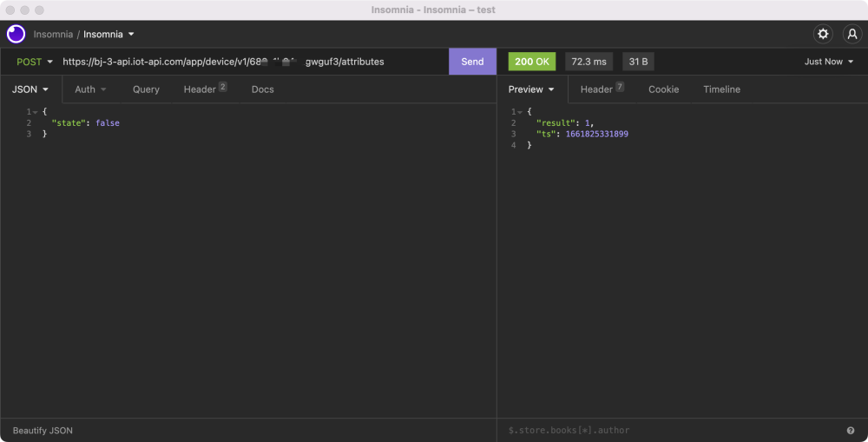The image size is (868, 442).
Task: Click the false value in request body
Action: tap(108, 123)
